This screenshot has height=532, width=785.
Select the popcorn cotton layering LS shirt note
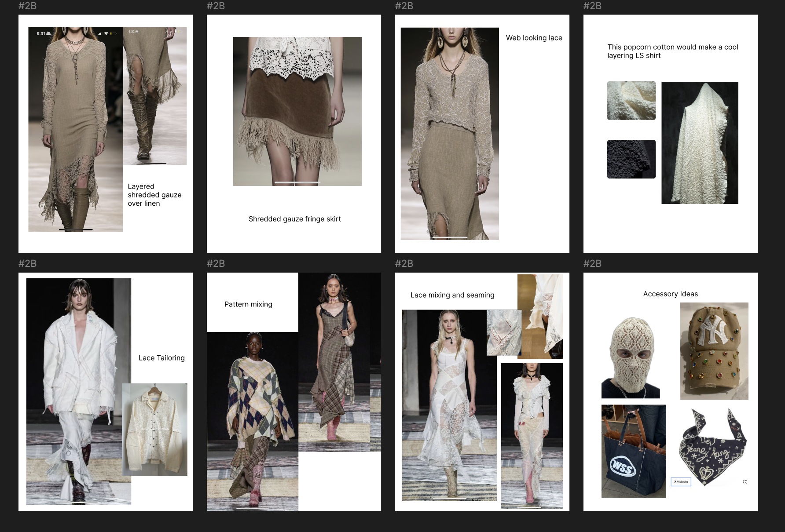[672, 51]
